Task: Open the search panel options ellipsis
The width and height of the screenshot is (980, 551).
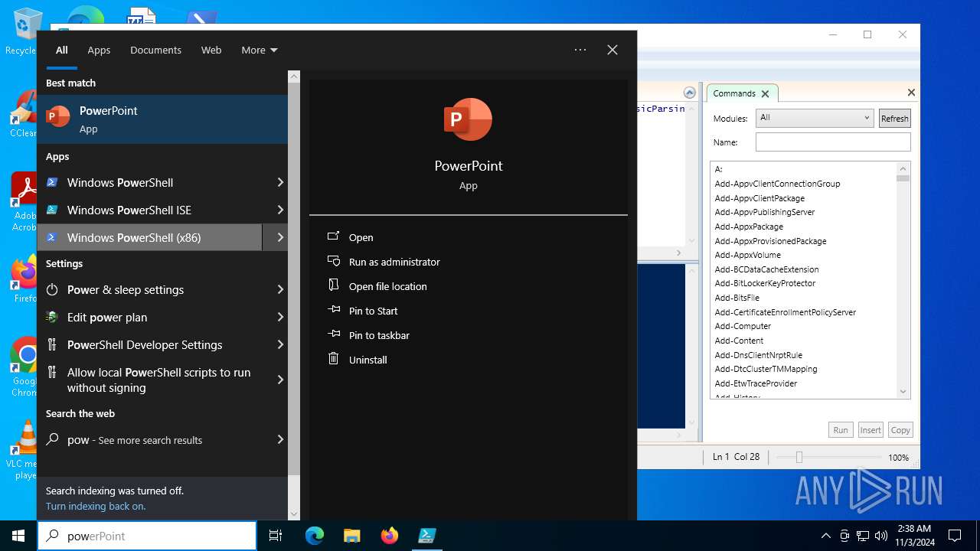Action: tap(580, 50)
